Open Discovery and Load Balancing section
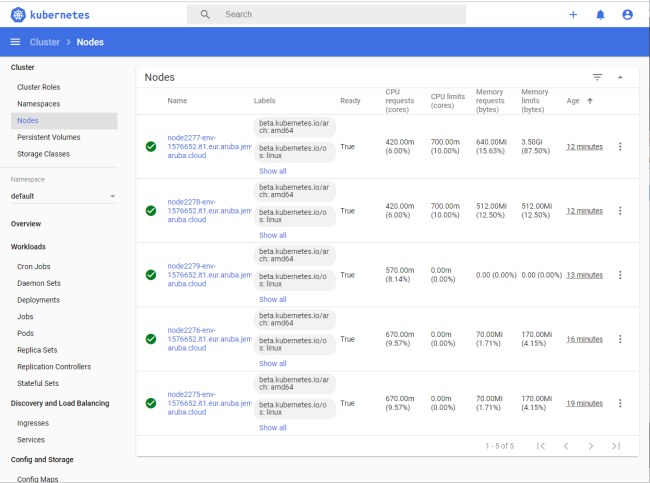The height and width of the screenshot is (483, 650). click(60, 403)
